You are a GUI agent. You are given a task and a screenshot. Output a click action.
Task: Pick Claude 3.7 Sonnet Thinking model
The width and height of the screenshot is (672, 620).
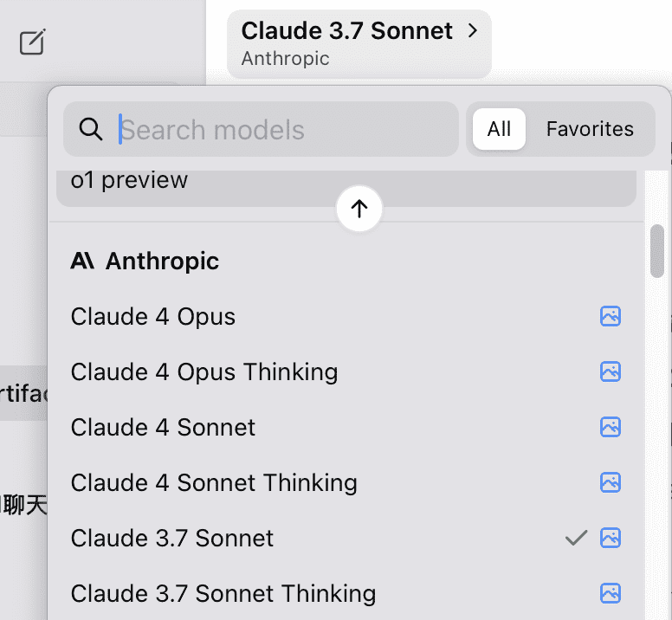[346, 593]
